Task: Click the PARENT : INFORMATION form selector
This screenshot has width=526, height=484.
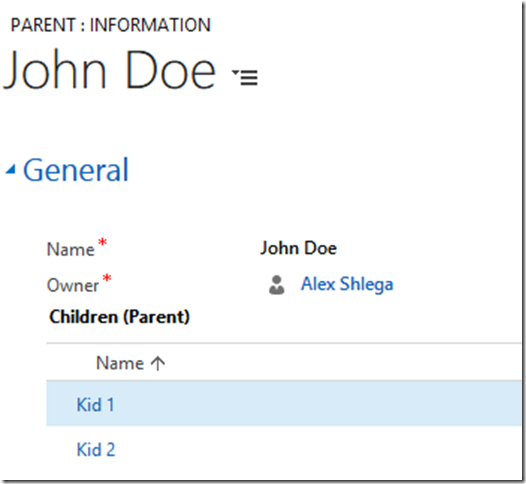Action: [111, 25]
